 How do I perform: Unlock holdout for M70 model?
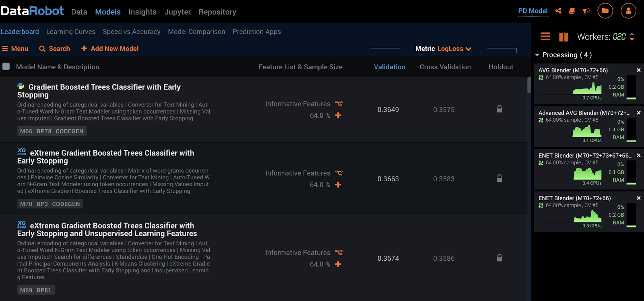pyautogui.click(x=500, y=178)
